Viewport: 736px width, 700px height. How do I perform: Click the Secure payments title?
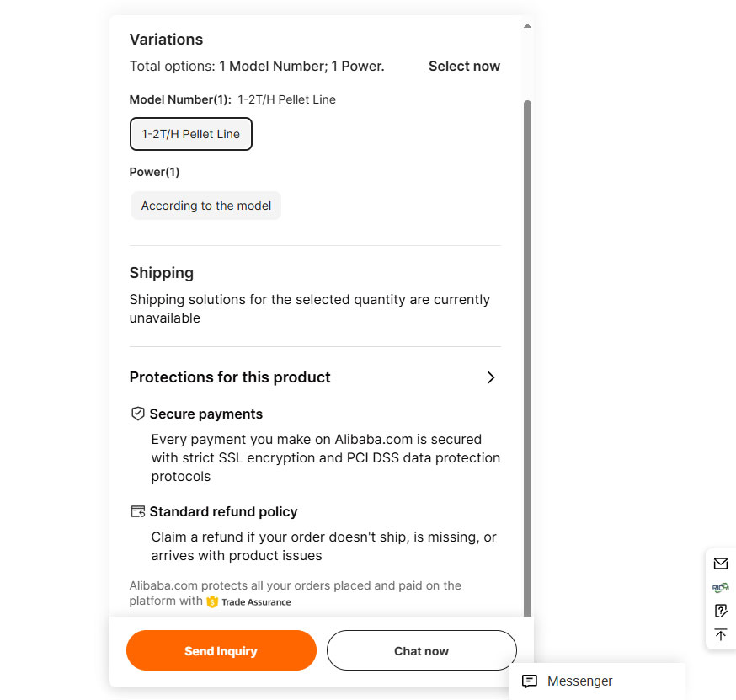[x=205, y=414]
